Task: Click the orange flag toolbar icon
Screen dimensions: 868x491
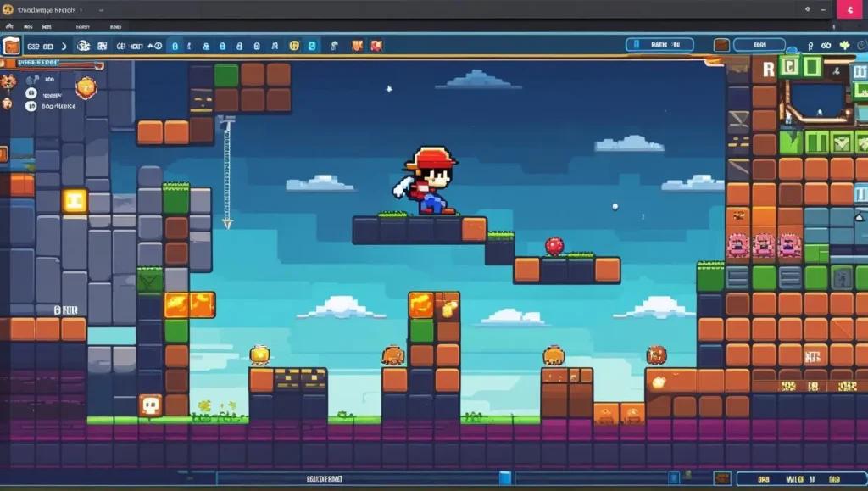Action: (358, 46)
